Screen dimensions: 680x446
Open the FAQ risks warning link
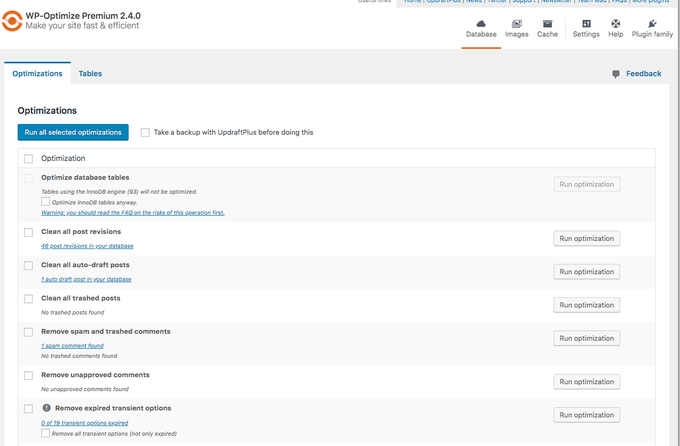tap(133, 213)
